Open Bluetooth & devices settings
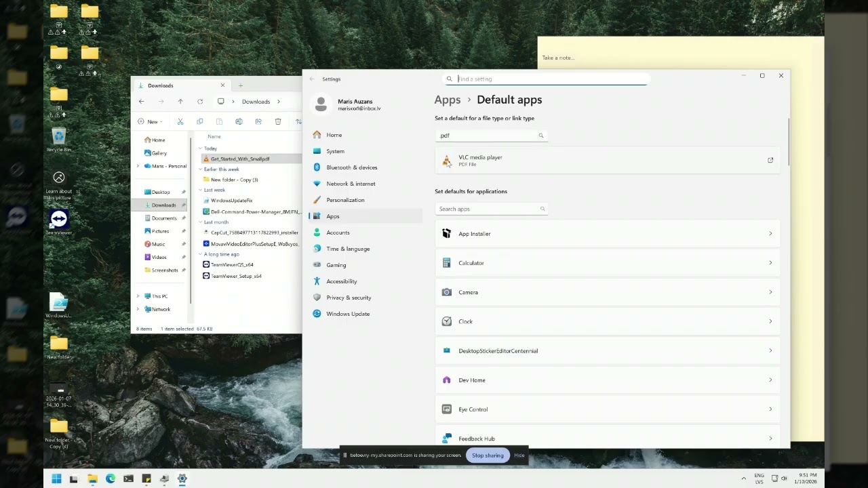Image resolution: width=868 pixels, height=488 pixels. point(365,167)
